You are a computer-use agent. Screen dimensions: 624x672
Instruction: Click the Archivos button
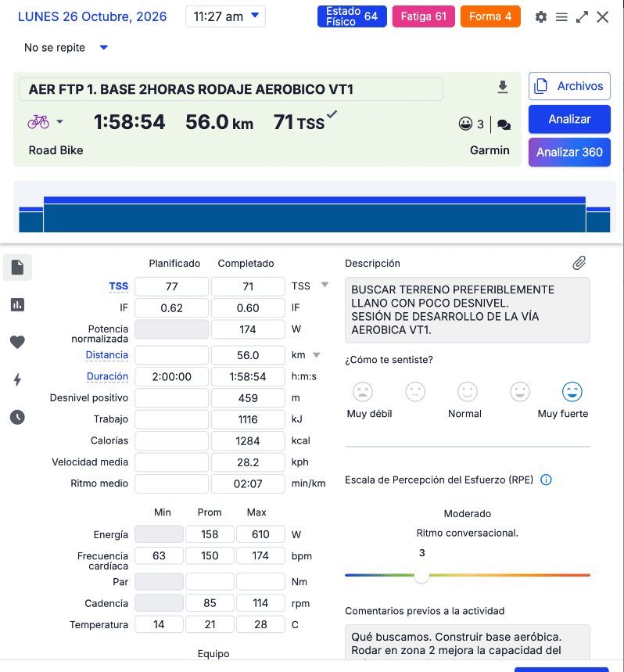point(569,86)
